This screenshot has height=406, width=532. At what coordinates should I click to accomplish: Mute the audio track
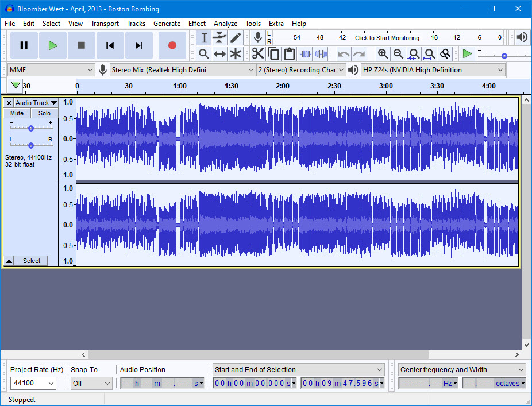pos(17,113)
